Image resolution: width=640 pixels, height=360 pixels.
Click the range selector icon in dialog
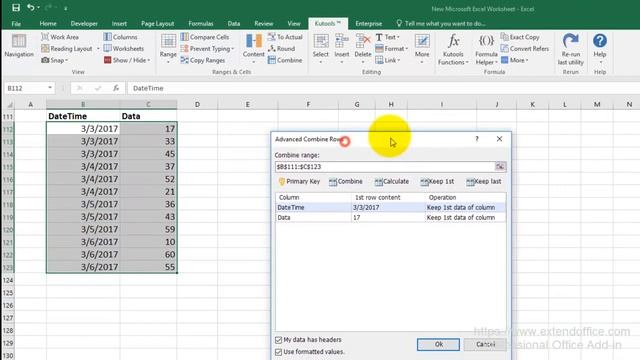pos(500,167)
